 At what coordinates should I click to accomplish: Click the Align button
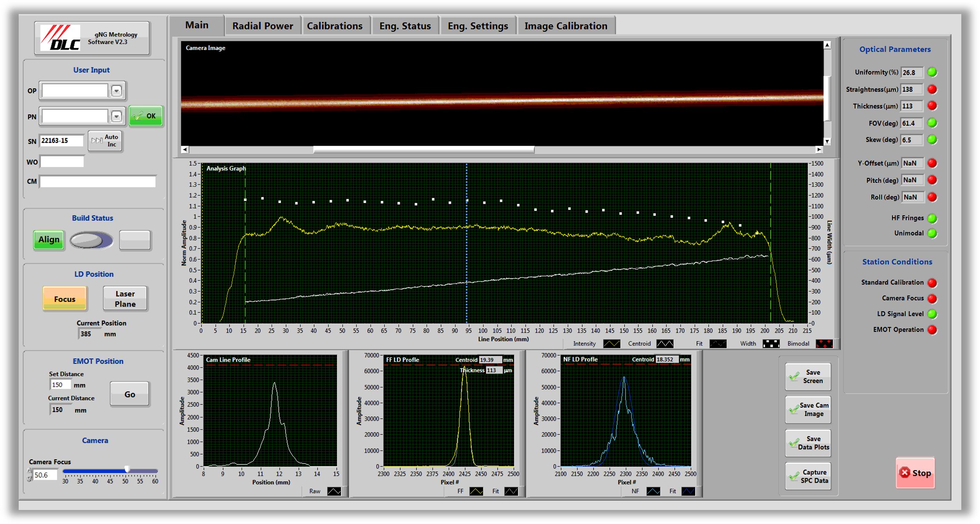48,240
